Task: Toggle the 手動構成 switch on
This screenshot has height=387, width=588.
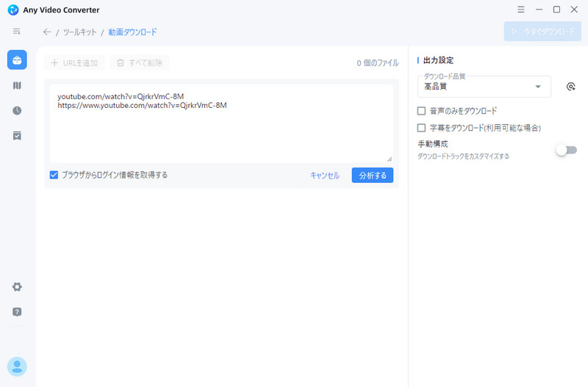Action: click(x=566, y=150)
